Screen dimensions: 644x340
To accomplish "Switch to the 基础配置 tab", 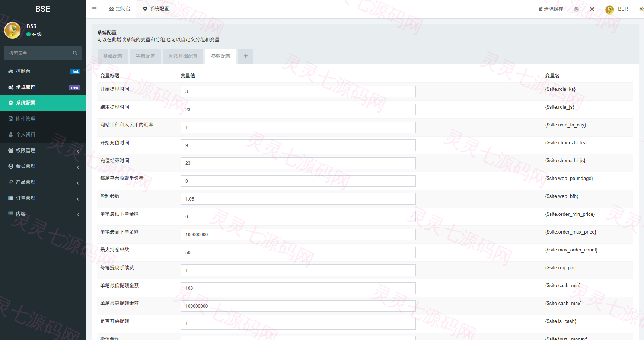I will pyautogui.click(x=113, y=56).
